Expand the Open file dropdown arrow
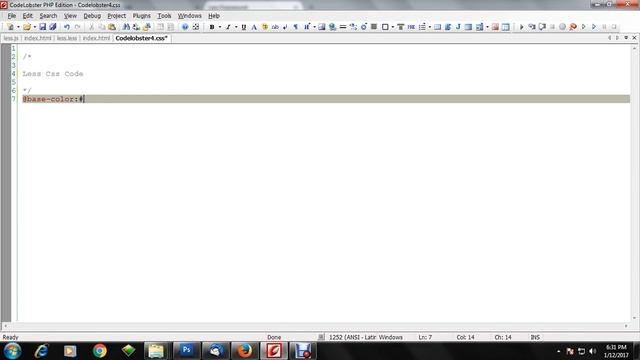640x360 pixels. 35,27
